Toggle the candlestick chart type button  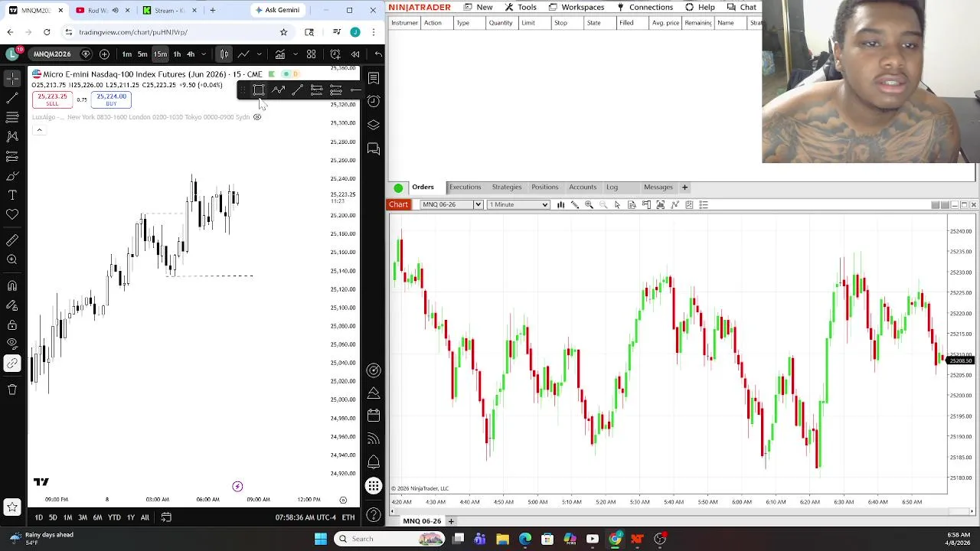pyautogui.click(x=224, y=54)
